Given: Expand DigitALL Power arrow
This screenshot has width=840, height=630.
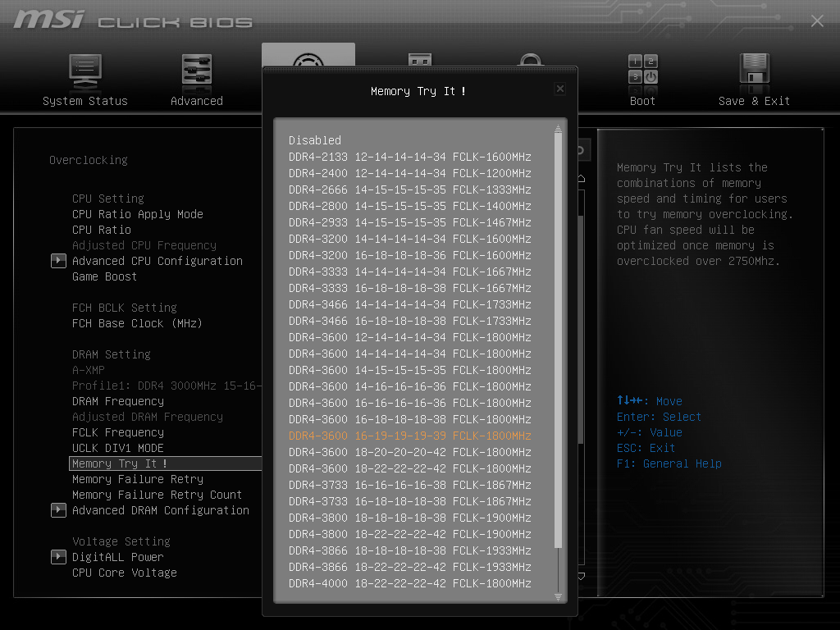Looking at the screenshot, I should 58,557.
